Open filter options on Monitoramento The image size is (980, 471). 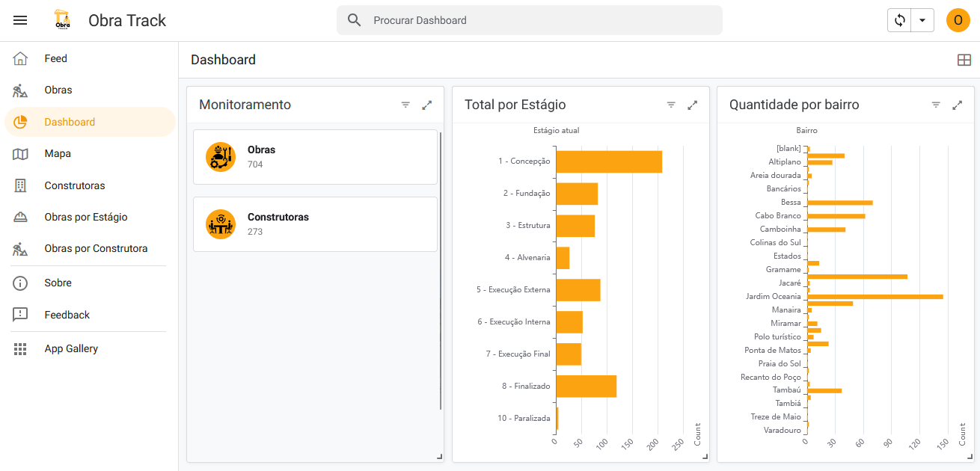[x=405, y=105]
